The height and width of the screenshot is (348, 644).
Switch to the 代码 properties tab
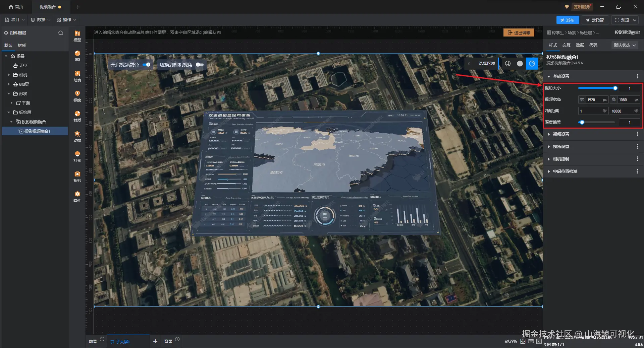click(593, 45)
